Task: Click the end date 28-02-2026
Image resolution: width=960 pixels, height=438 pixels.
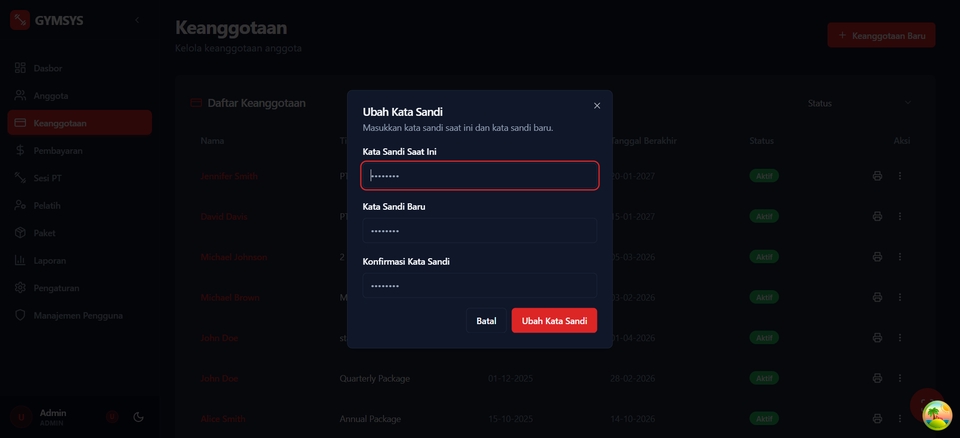Action: pyautogui.click(x=632, y=379)
